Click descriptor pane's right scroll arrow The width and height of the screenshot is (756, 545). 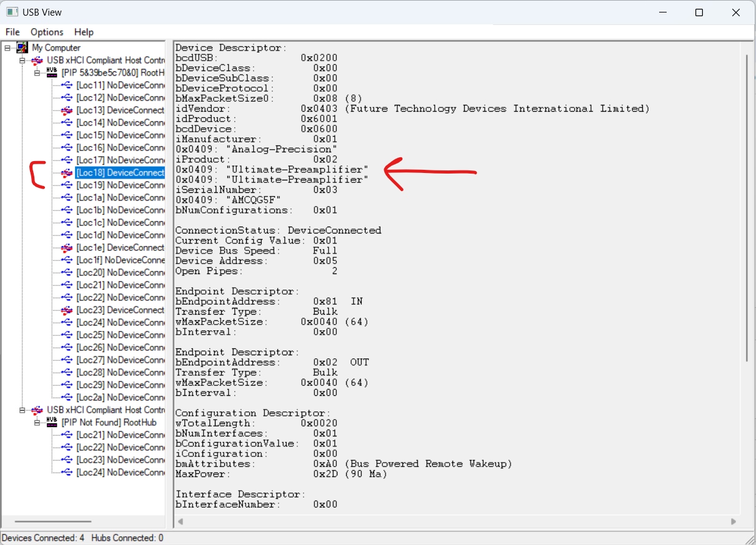734,521
